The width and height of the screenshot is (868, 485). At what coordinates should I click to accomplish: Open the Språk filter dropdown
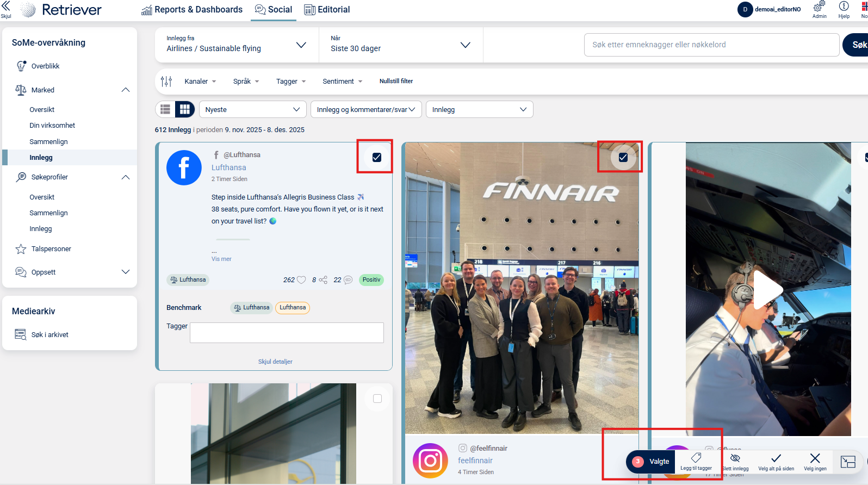(x=246, y=82)
